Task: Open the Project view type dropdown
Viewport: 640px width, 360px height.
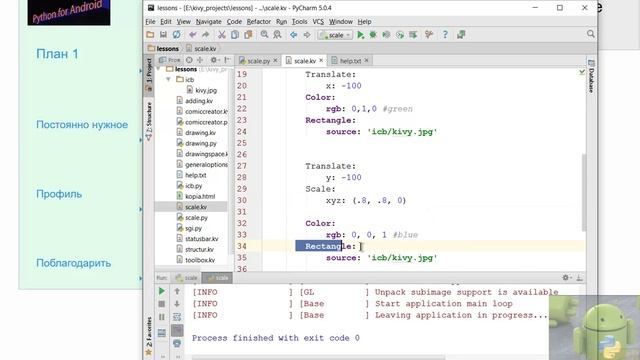Action: (x=170, y=60)
